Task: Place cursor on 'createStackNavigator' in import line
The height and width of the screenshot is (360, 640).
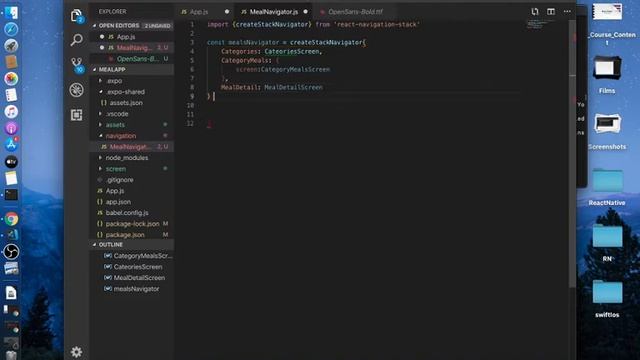Action: pos(271,24)
